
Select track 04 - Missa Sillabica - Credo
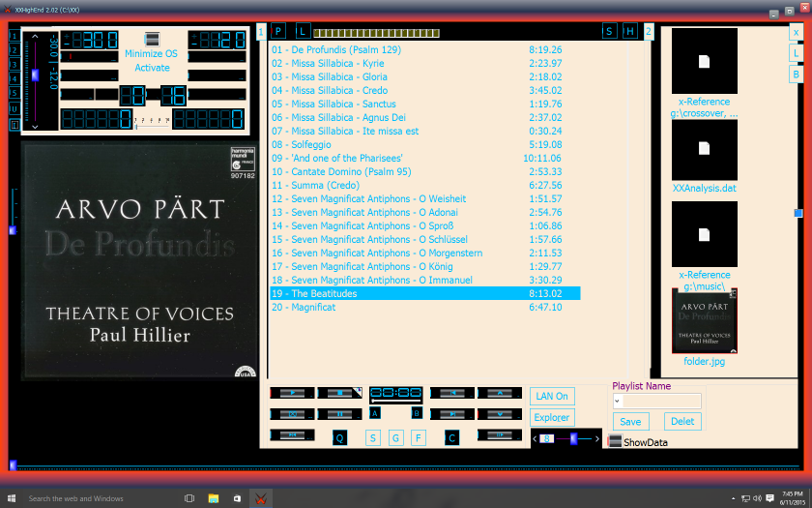click(424, 90)
